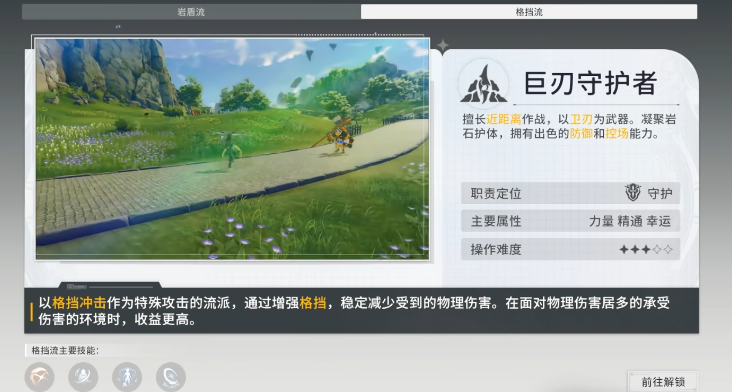Click the 巨刃守护者 title text
Viewport: 732px width, 392px height.
click(591, 84)
